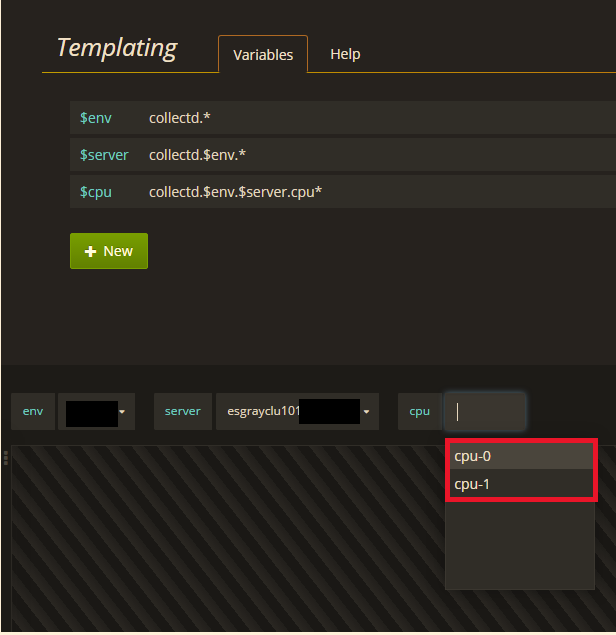616x635 pixels.
Task: Select the $env variable row
Action: (343, 118)
